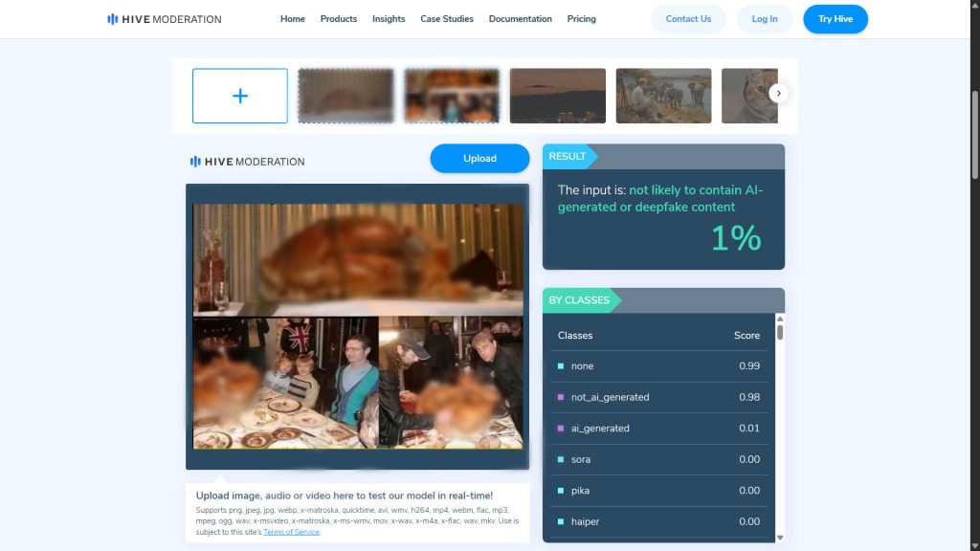Click the classes panel scrollbar thumb
Screen dimensions: 980x551
pos(780,332)
